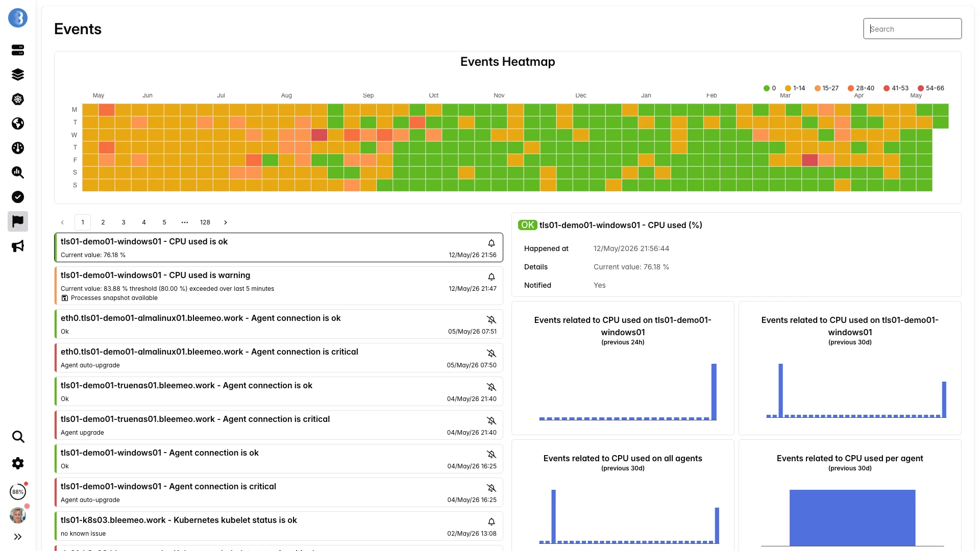Toggle muted bell on truenas01 connection critical event
This screenshot has width=980, height=551.
[492, 421]
